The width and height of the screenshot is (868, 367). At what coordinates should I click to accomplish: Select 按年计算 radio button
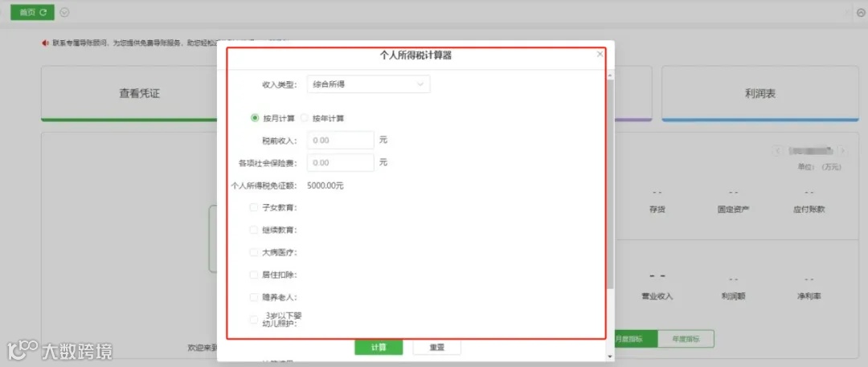tap(304, 118)
